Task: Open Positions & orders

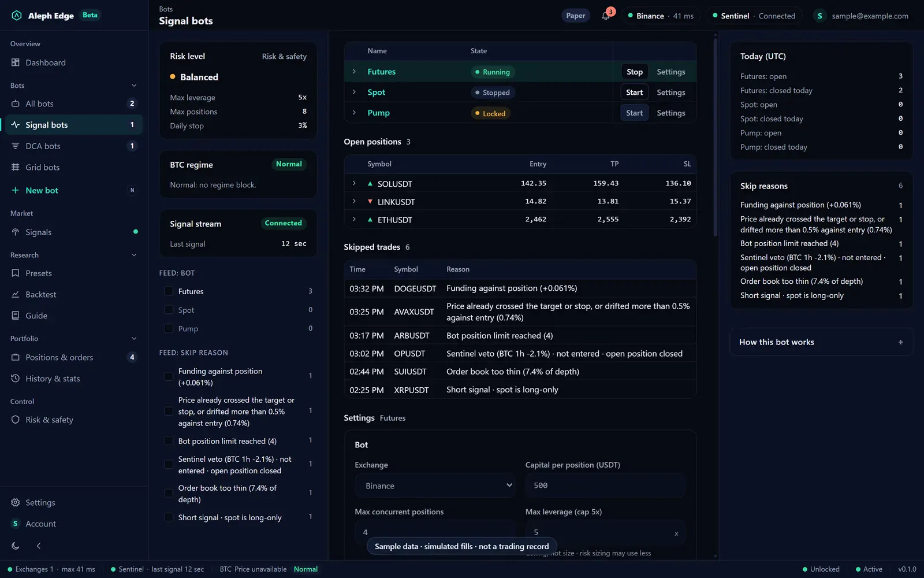Action: (74, 357)
